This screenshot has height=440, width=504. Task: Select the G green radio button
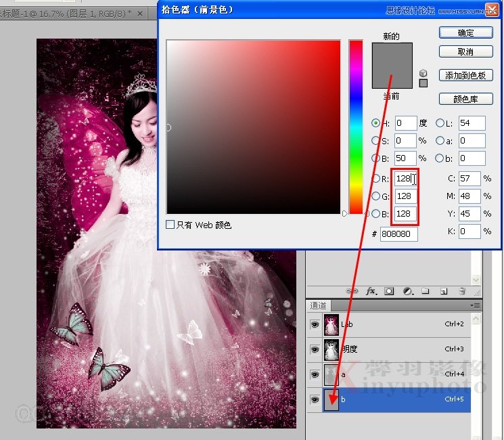375,196
